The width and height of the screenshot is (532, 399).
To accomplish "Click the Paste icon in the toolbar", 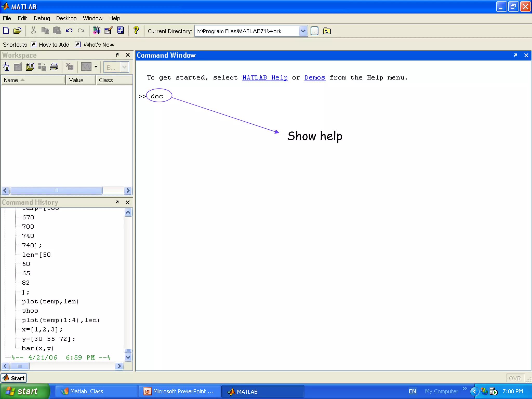I will click(57, 31).
